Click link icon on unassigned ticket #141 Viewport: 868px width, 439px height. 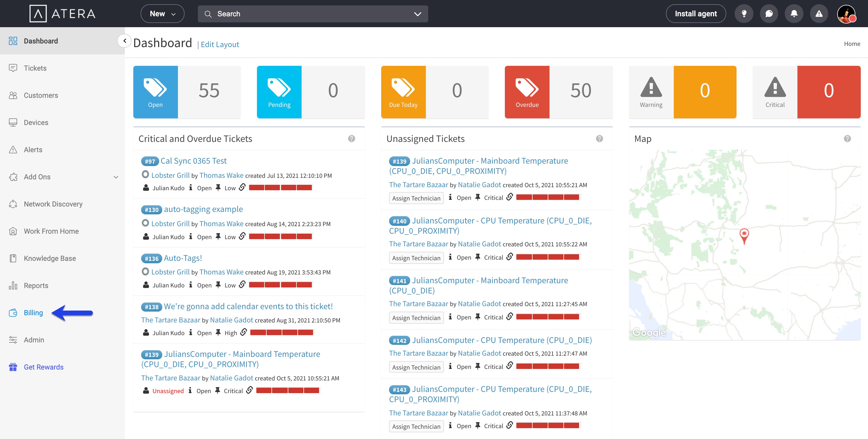pyautogui.click(x=510, y=316)
